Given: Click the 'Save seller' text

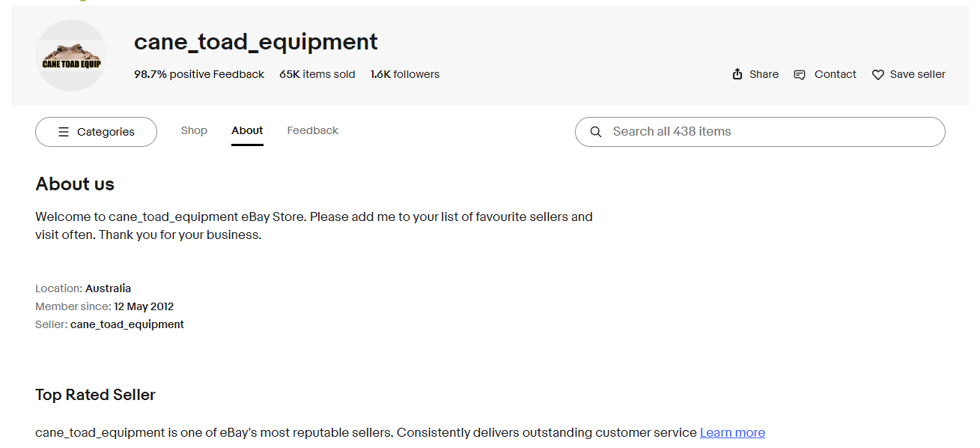Looking at the screenshot, I should (x=917, y=74).
